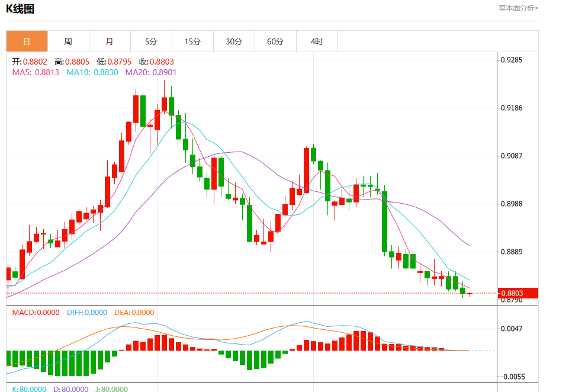Switch to the 周 weekly tab
This screenshot has width=569, height=392.
pyautogui.click(x=68, y=41)
